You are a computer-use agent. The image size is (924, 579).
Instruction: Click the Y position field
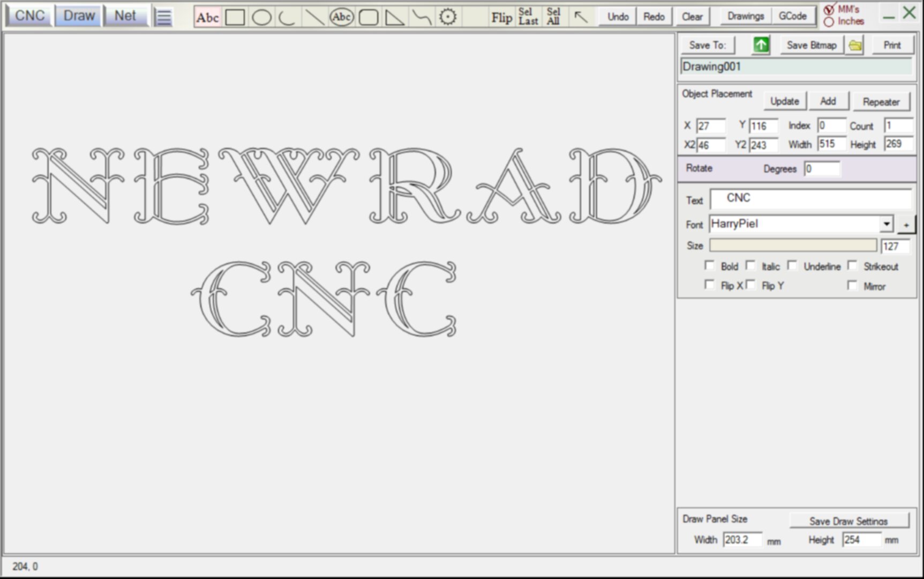[x=763, y=126]
